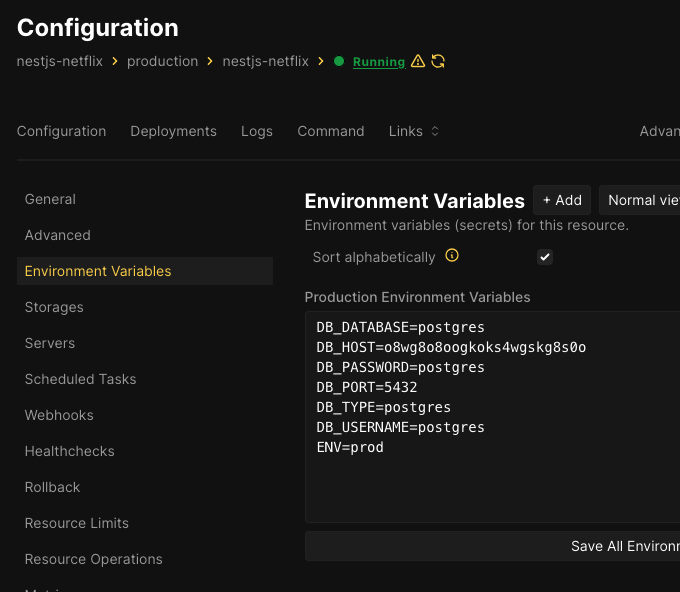Switch to the Logs tab
The height and width of the screenshot is (592, 680).
click(x=257, y=131)
